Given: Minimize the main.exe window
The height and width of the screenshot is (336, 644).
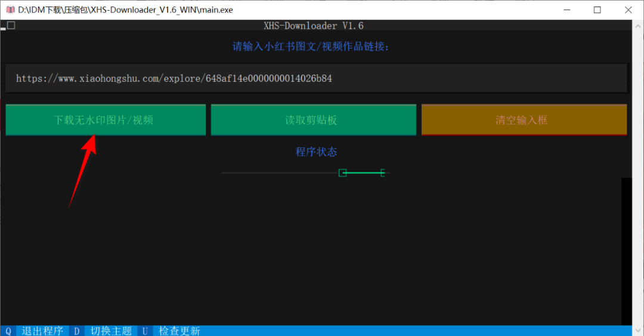Looking at the screenshot, I should pyautogui.click(x=567, y=10).
